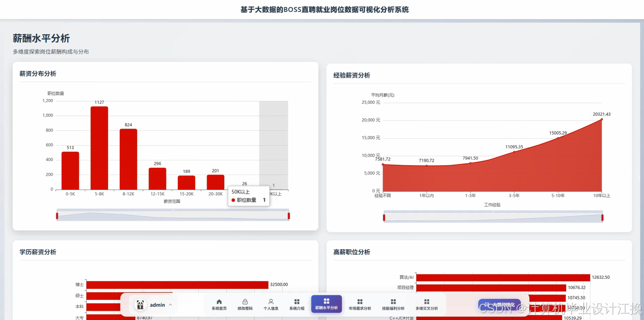644x320 pixels.
Task: Click the panda avatar next to admin
Action: (x=140, y=305)
